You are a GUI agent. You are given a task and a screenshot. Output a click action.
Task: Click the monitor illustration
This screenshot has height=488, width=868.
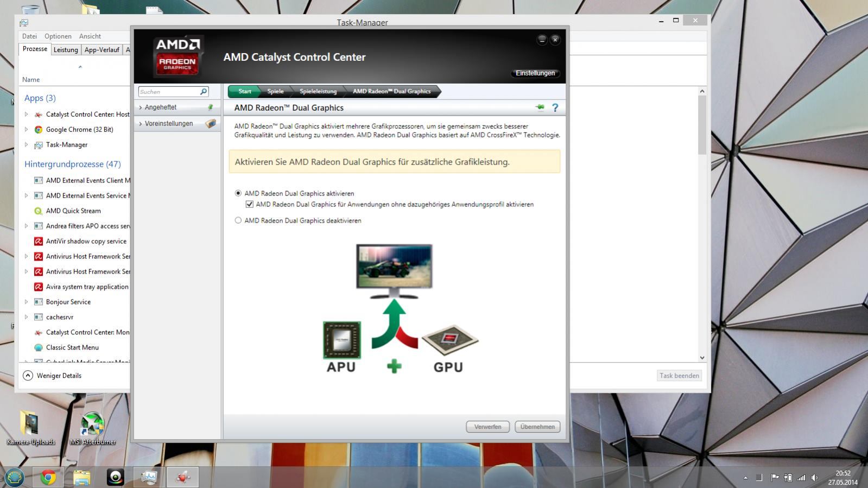(394, 271)
